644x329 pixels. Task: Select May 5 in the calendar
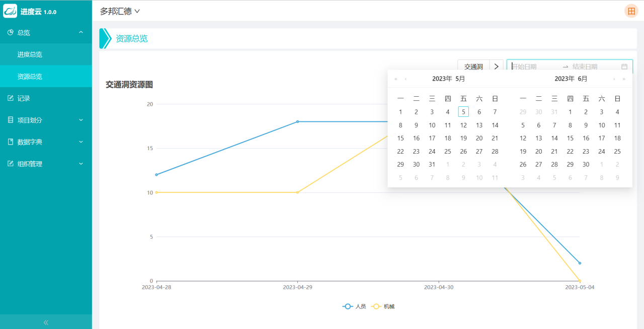(x=463, y=112)
